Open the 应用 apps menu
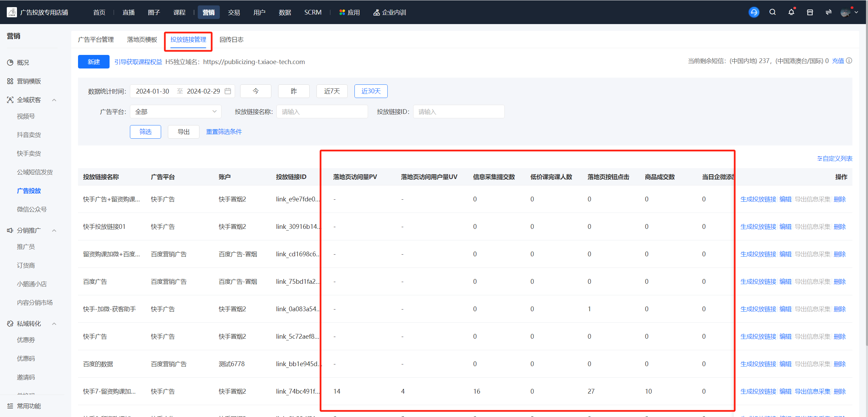The width and height of the screenshot is (868, 417). pos(350,13)
